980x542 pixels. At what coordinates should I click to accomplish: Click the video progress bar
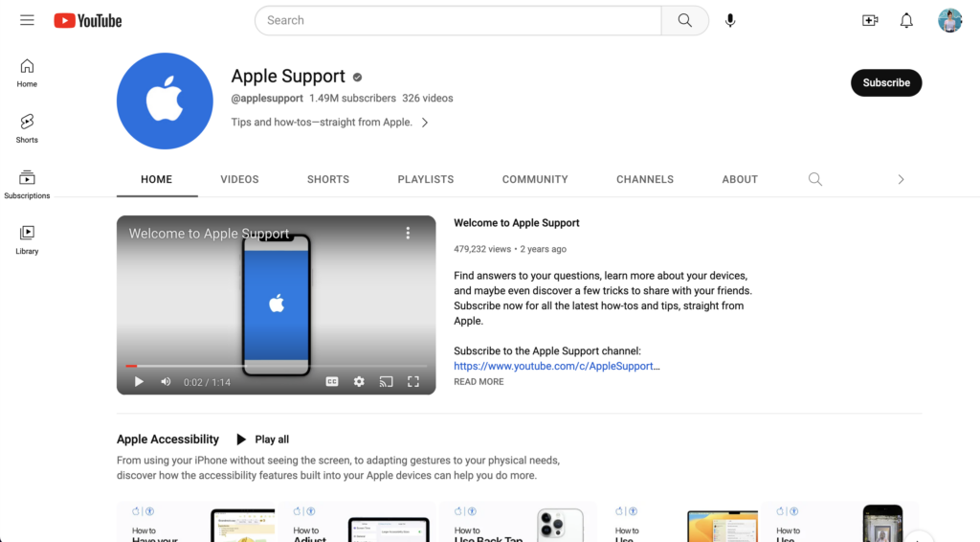click(x=278, y=366)
